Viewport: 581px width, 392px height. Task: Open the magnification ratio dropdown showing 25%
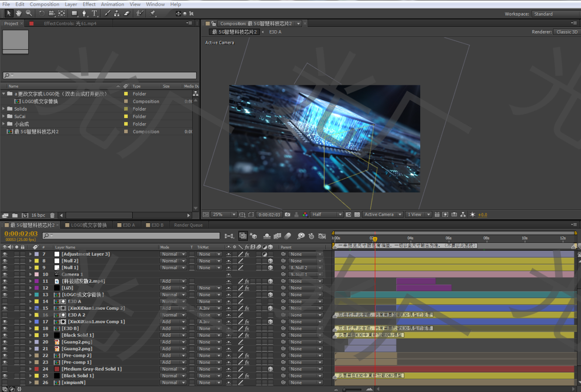[x=224, y=214]
